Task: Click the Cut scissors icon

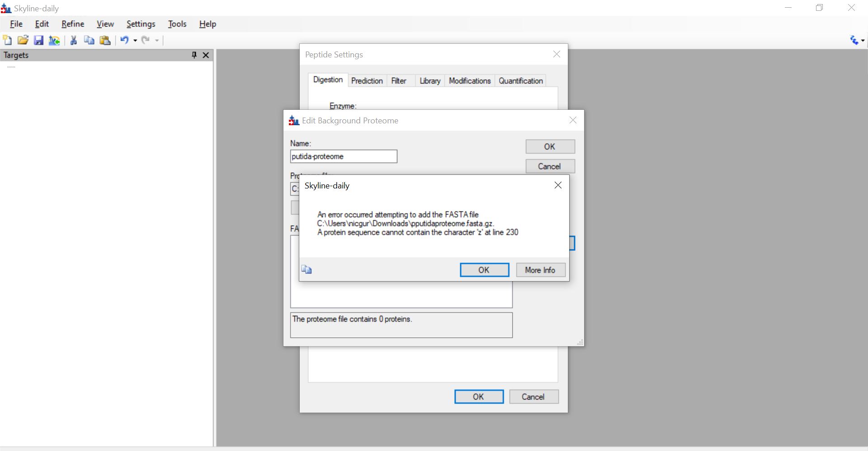Action: pyautogui.click(x=74, y=40)
